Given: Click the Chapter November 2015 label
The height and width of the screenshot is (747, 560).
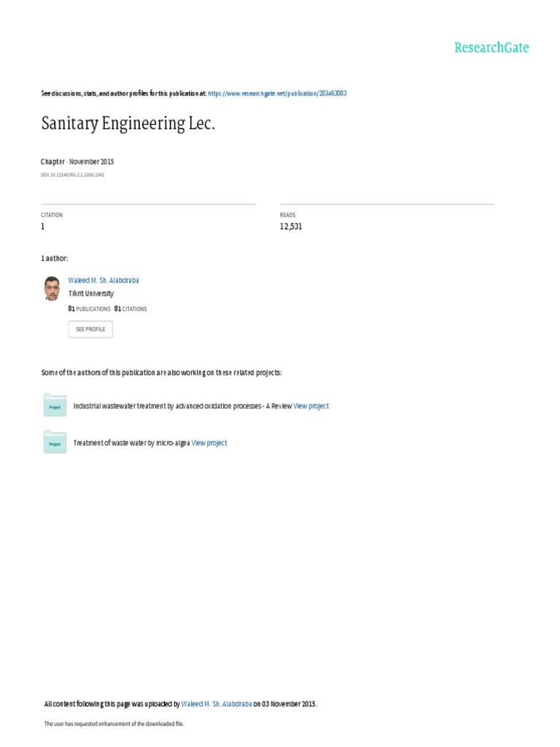Looking at the screenshot, I should point(77,161).
